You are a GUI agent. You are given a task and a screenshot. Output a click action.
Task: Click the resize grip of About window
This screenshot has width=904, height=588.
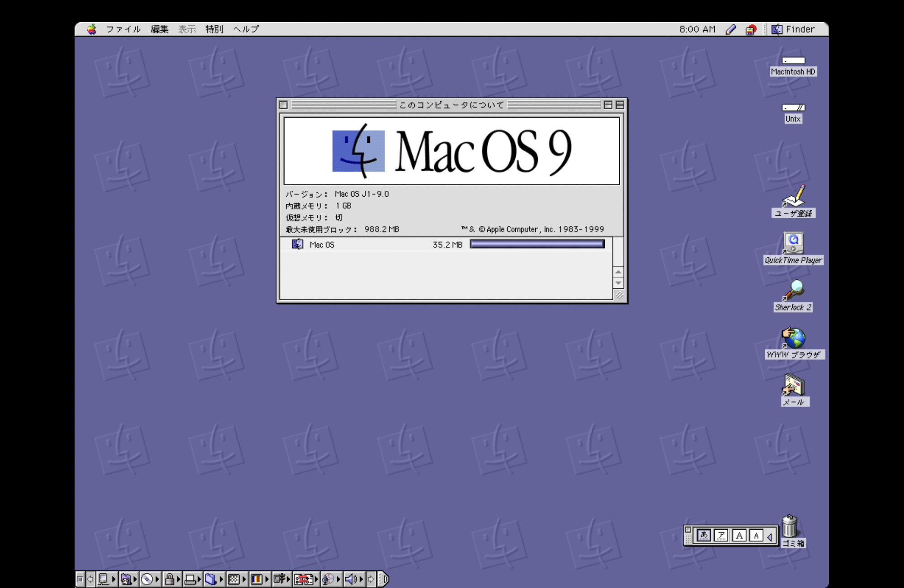(x=619, y=295)
